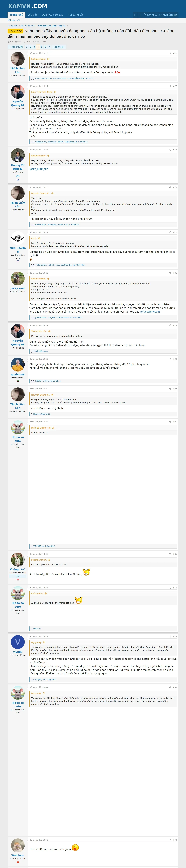Open post permalink number #76
Image resolution: width=186 pixels, height=868 pixels.
tap(175, 53)
